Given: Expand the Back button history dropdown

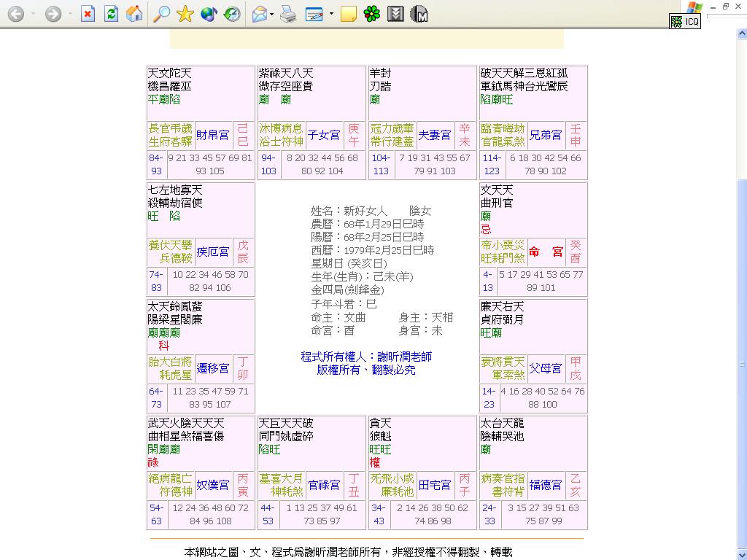Looking at the screenshot, I should pos(32,13).
